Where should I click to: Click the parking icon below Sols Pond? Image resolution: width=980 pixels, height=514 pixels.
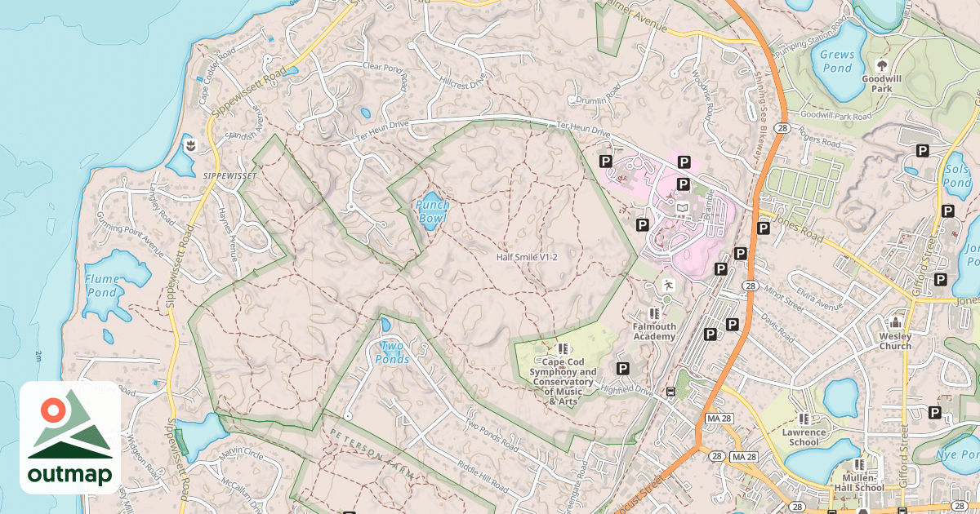click(x=947, y=211)
